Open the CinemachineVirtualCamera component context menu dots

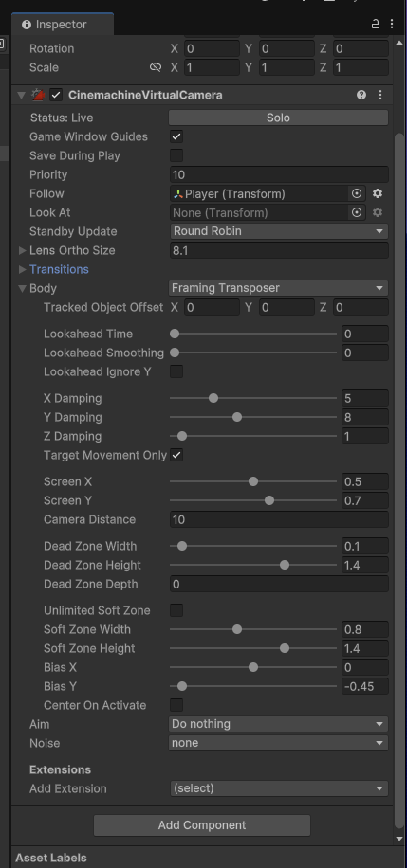[380, 95]
